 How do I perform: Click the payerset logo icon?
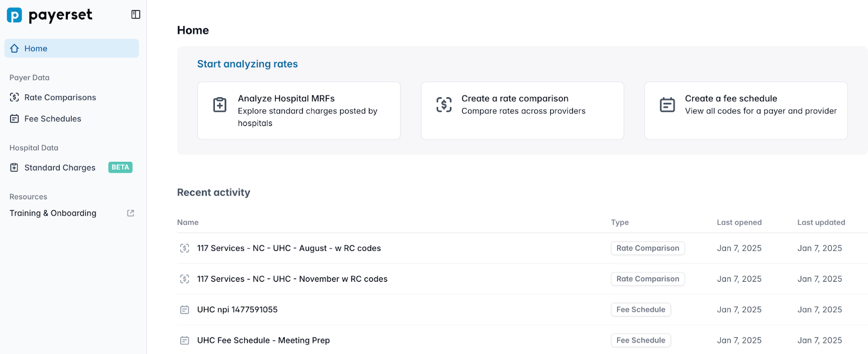15,15
